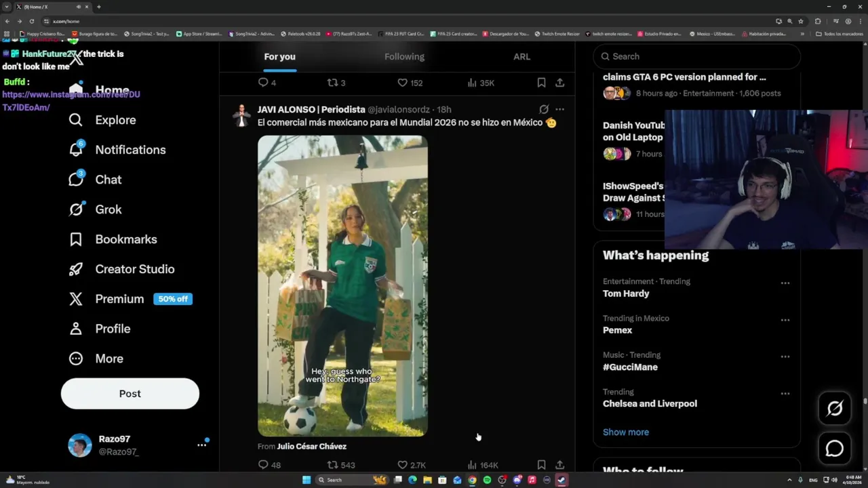Open options for Chelsea and Liverpool trend

click(785, 394)
